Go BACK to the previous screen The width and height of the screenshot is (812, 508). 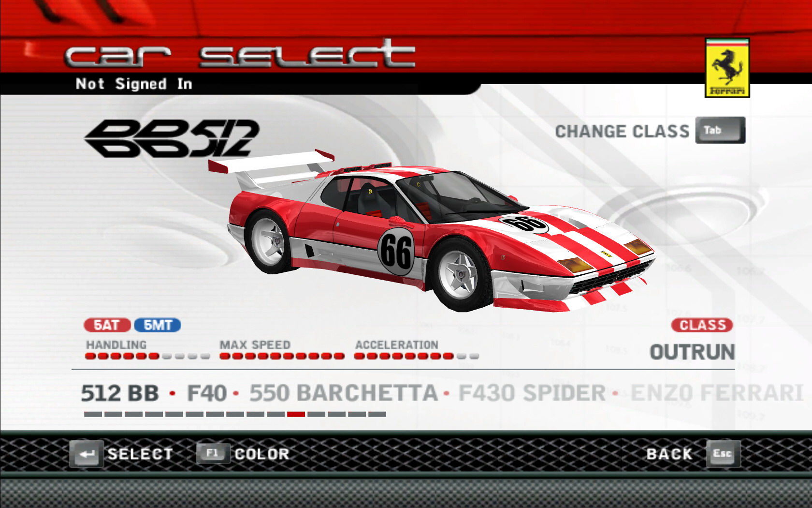click(x=669, y=454)
